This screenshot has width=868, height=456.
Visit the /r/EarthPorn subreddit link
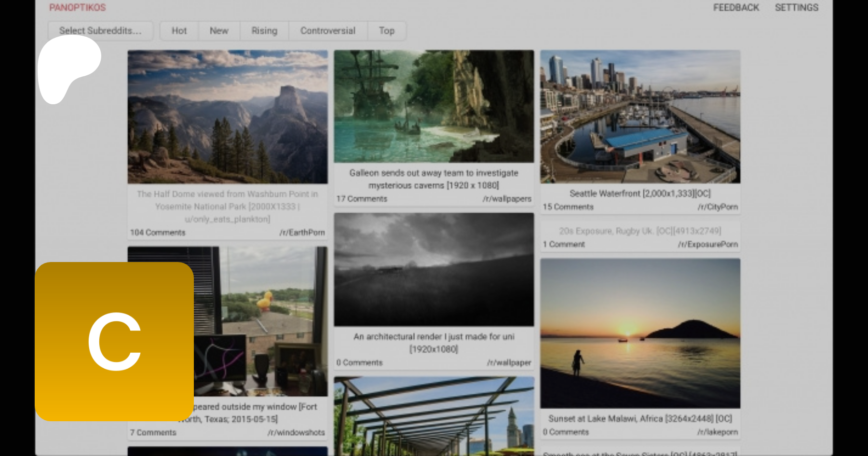pyautogui.click(x=302, y=233)
